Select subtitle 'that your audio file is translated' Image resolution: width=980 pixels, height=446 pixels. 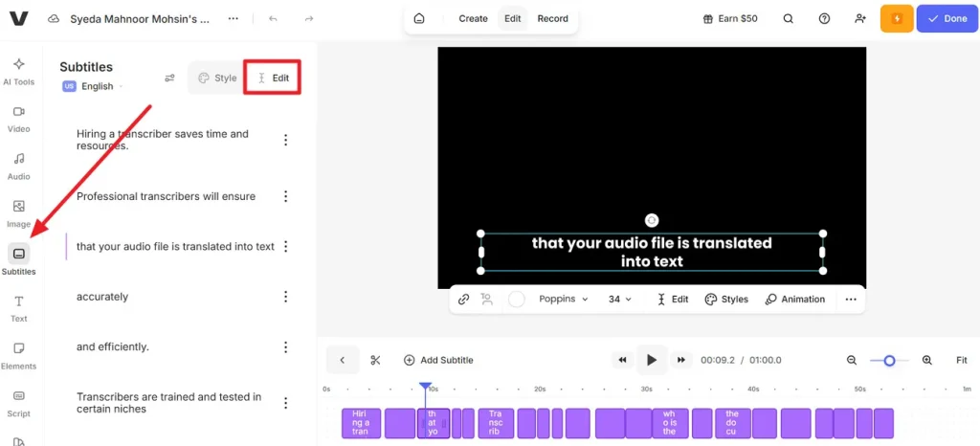tap(175, 246)
